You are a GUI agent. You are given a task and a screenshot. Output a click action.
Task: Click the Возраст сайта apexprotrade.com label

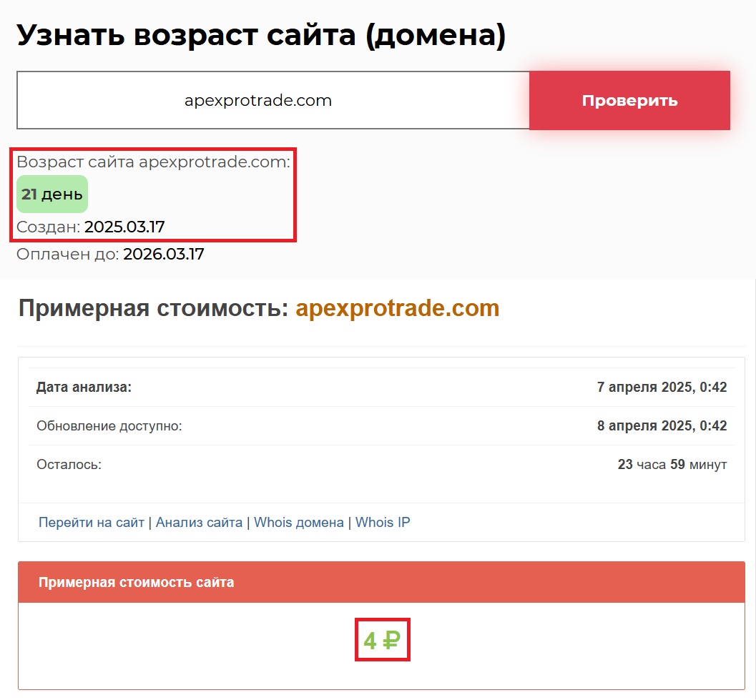point(153,162)
